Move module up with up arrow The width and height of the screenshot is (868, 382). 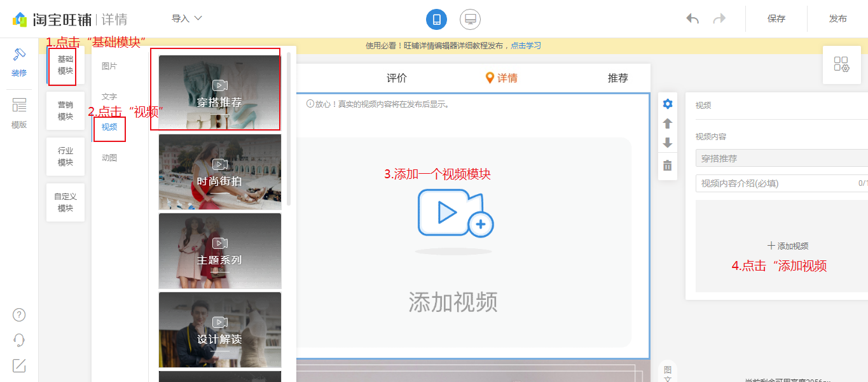pos(667,124)
